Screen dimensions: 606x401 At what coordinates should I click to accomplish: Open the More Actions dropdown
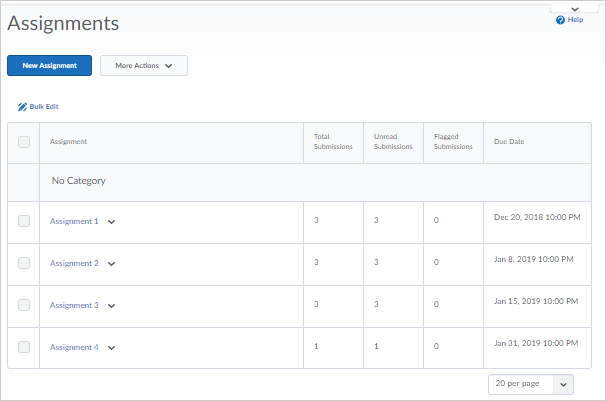pyautogui.click(x=144, y=65)
